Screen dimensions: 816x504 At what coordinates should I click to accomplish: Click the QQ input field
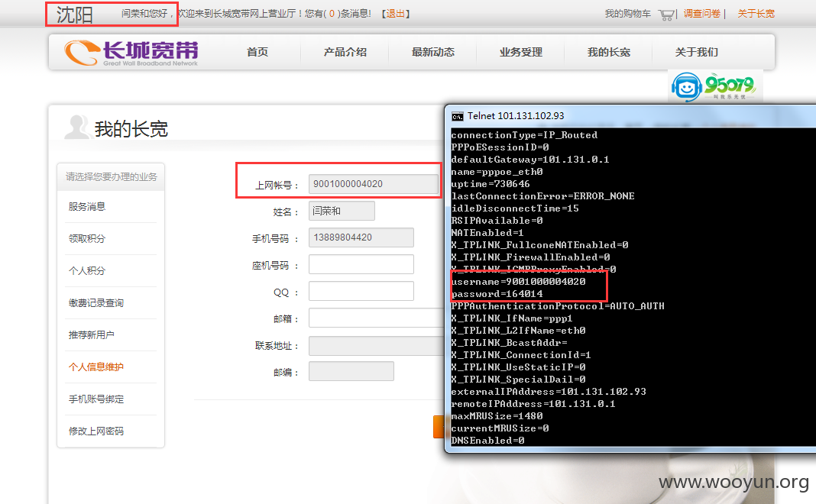click(361, 291)
